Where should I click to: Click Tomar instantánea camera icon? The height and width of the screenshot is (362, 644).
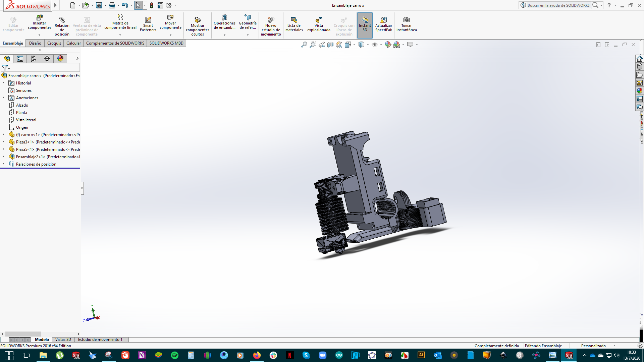tap(406, 20)
